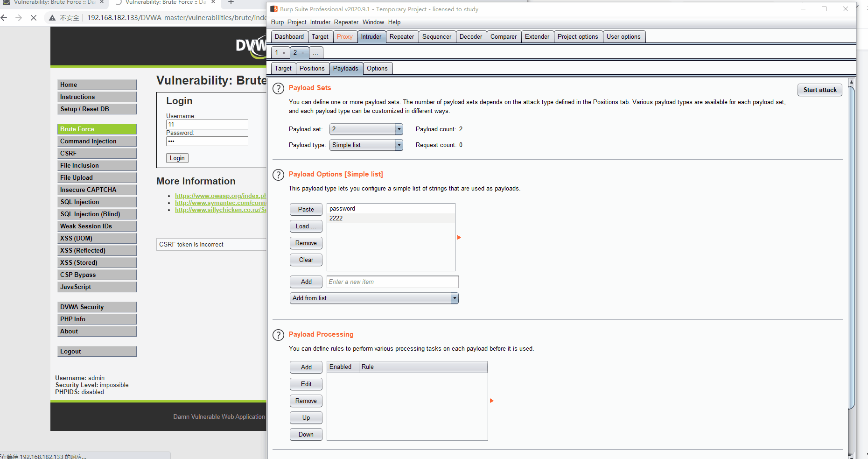Open the Payload Sets help icon
This screenshot has width=868, height=459.
278,88
